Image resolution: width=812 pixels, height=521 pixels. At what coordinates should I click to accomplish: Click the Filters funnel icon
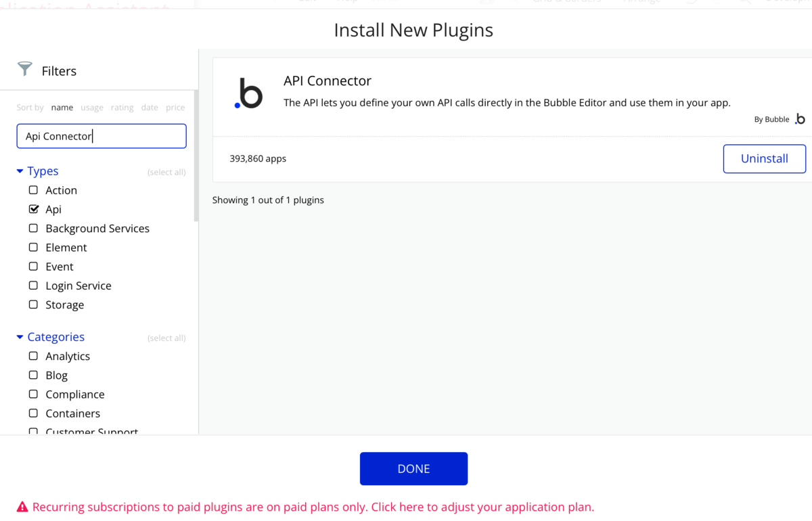pyautogui.click(x=25, y=68)
